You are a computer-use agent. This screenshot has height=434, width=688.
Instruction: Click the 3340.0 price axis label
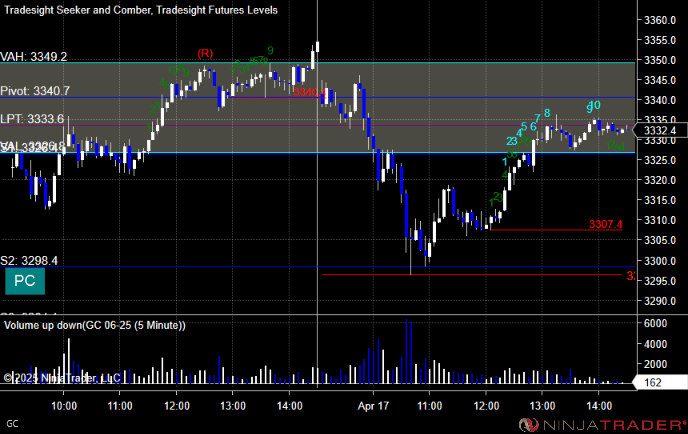click(x=660, y=100)
